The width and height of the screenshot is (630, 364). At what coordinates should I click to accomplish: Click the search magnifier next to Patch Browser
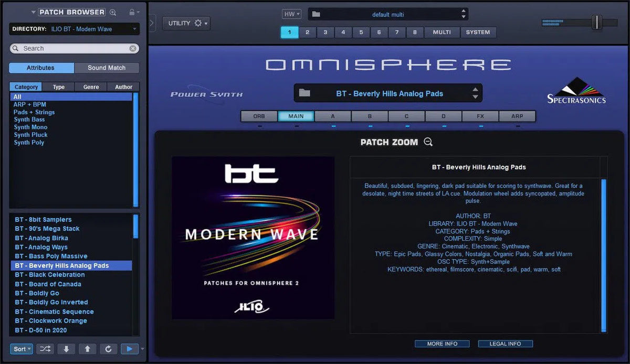[112, 12]
